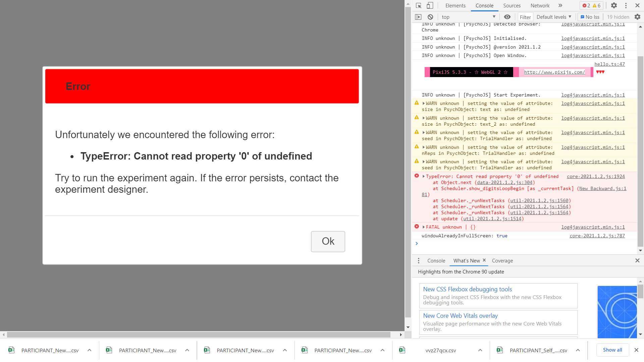This screenshot has width=644, height=362.
Task: Click the inspect element selector icon
Action: click(x=419, y=5)
